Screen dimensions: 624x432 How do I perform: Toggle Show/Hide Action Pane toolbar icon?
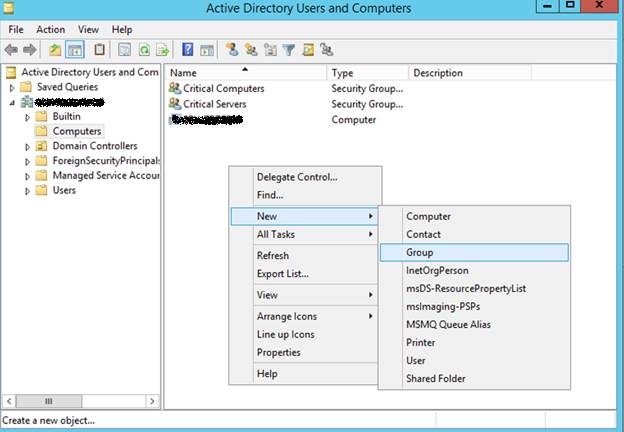coord(207,50)
